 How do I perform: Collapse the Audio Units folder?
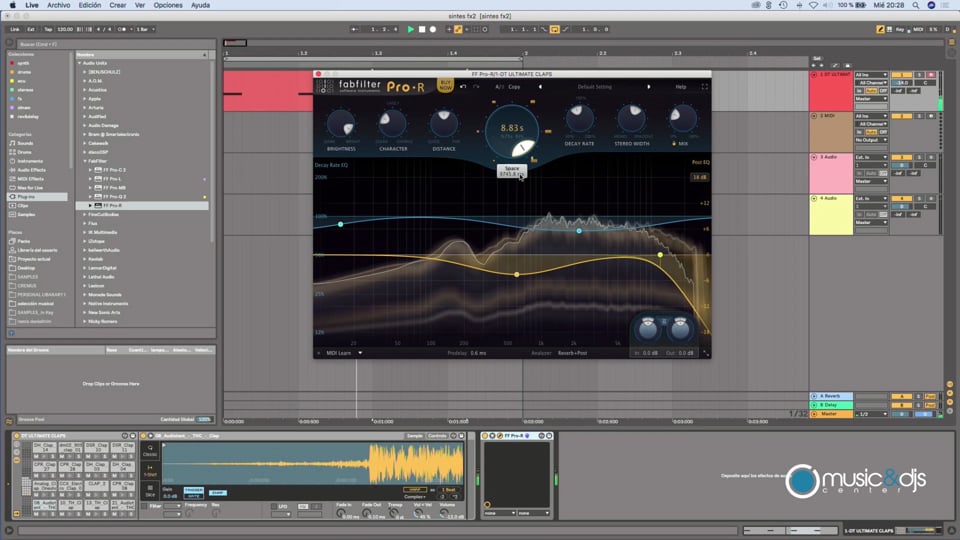tap(80, 63)
